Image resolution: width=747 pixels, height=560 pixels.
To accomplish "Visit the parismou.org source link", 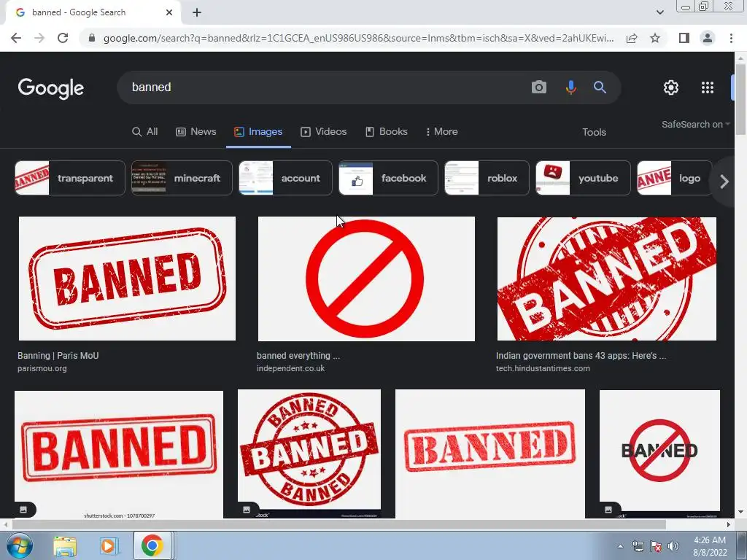I will click(x=42, y=368).
